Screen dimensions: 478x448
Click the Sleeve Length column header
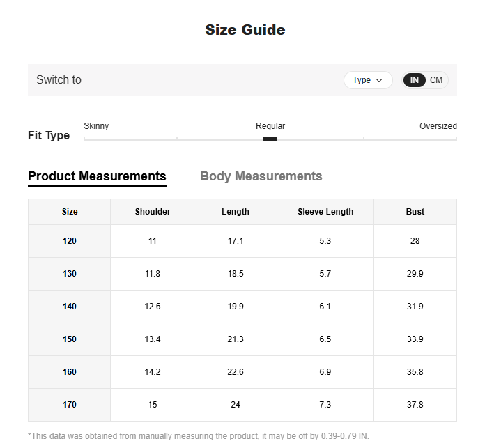click(x=325, y=212)
